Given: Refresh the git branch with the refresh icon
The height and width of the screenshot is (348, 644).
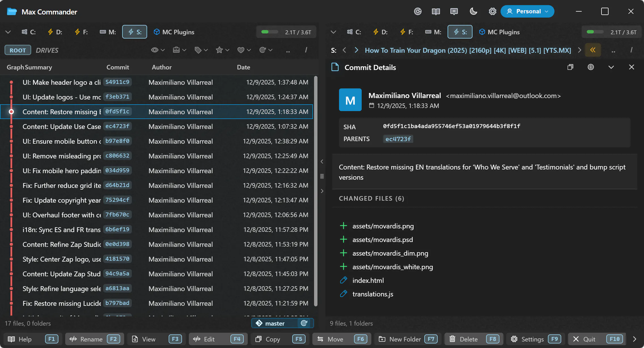Looking at the screenshot, I should [x=304, y=323].
